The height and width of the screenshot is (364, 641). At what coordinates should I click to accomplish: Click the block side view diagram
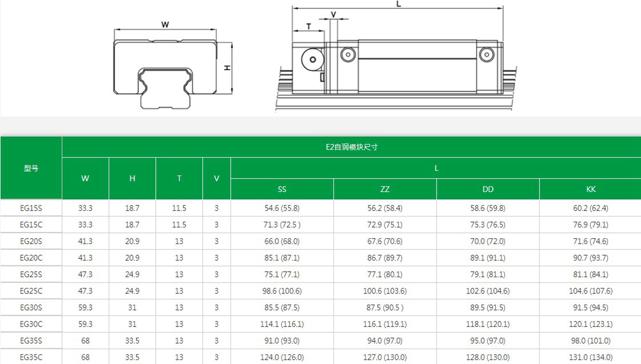(397, 68)
